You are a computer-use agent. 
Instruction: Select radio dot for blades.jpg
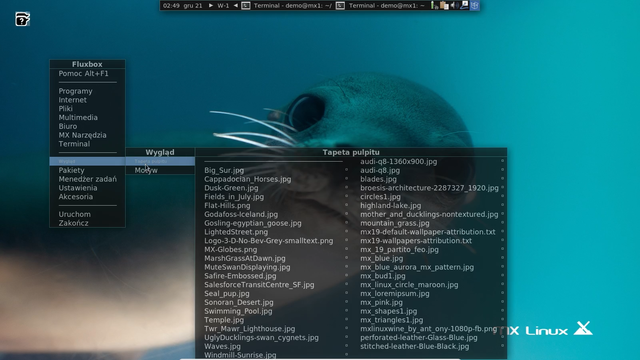click(x=502, y=178)
